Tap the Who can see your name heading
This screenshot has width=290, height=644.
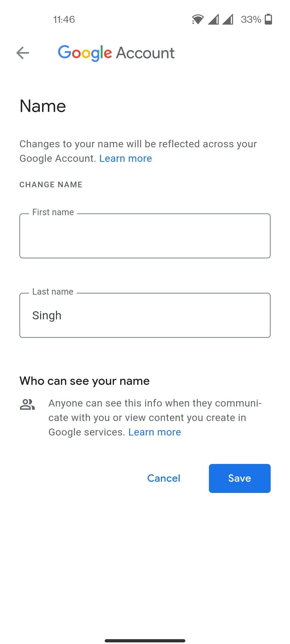[x=85, y=381]
